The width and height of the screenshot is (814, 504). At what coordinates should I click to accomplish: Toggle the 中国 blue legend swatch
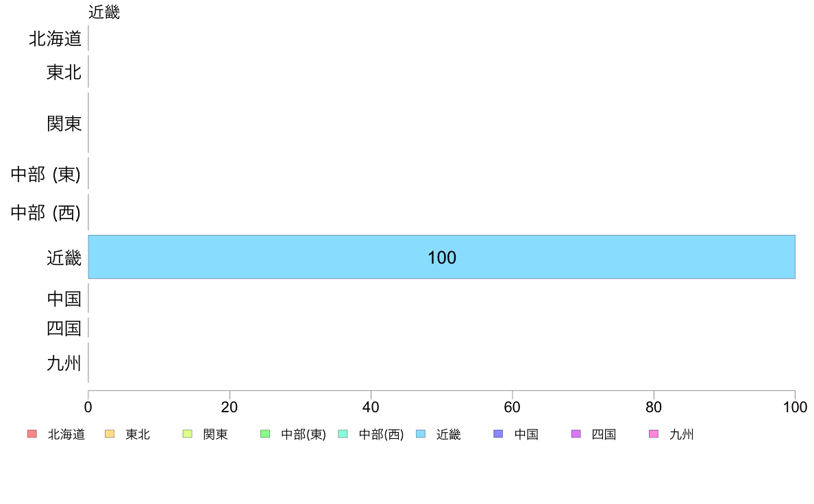click(498, 434)
